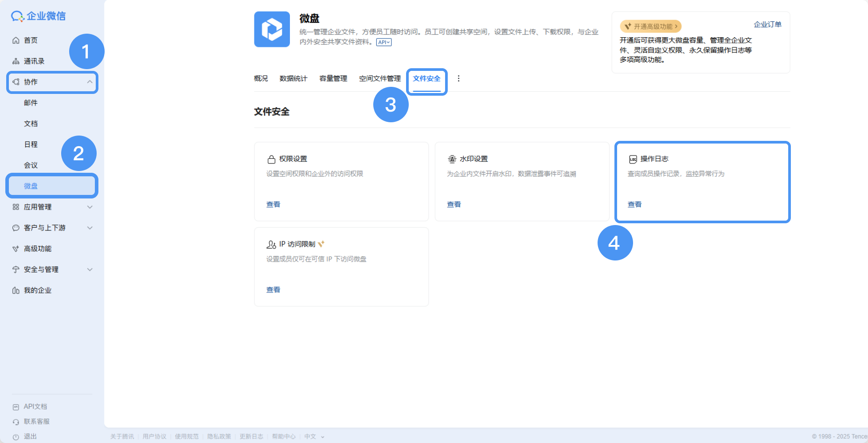This screenshot has width=868, height=443.
Task: Click 查看 under 权限设置
Action: (x=273, y=204)
